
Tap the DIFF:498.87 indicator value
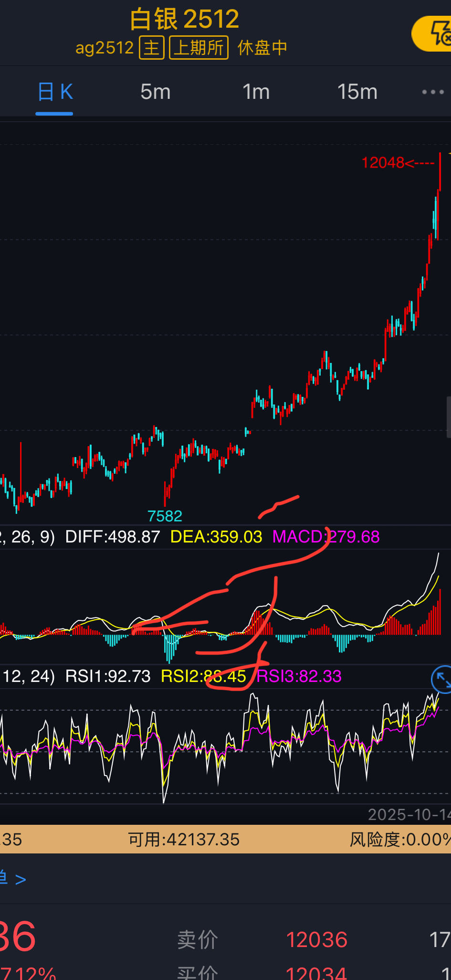(x=113, y=537)
